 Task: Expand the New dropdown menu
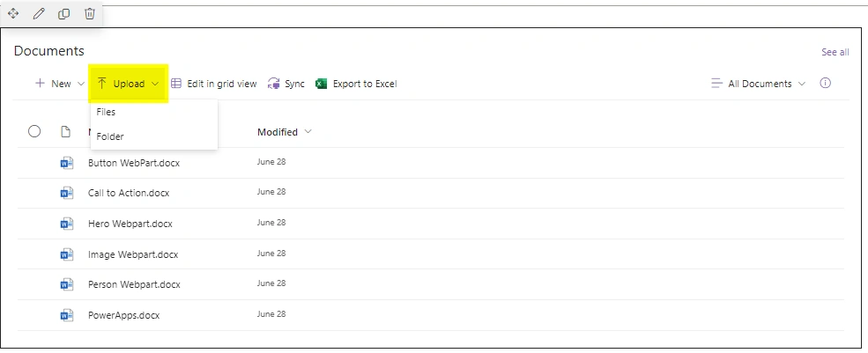[x=60, y=84]
